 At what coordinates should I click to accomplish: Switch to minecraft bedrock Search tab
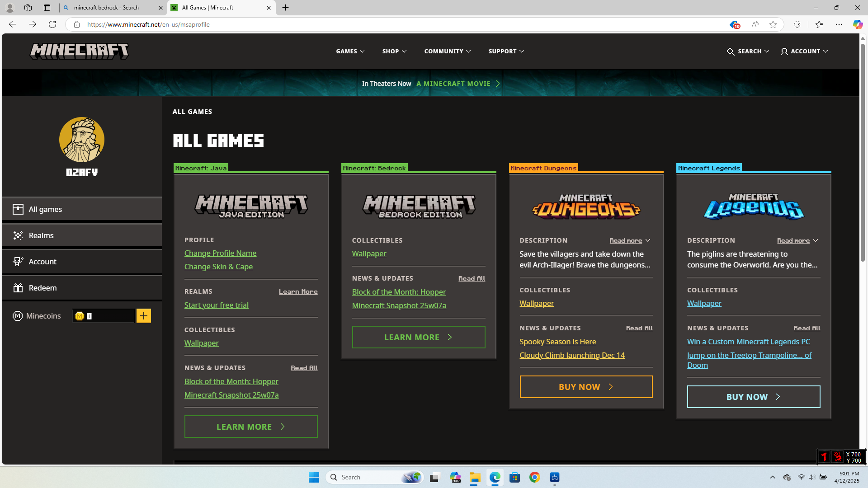click(112, 8)
